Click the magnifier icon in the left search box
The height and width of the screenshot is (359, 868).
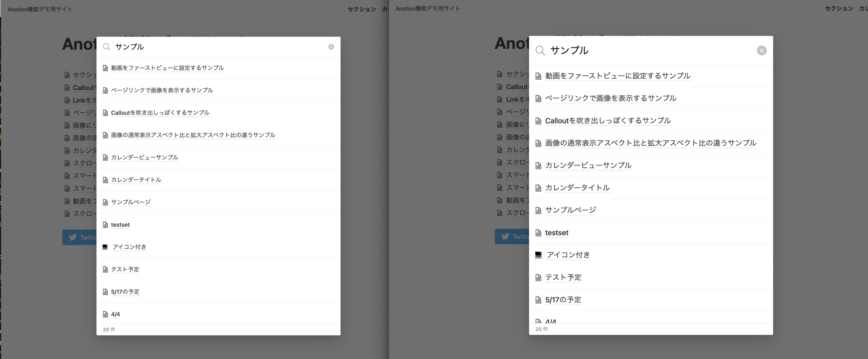coord(106,47)
